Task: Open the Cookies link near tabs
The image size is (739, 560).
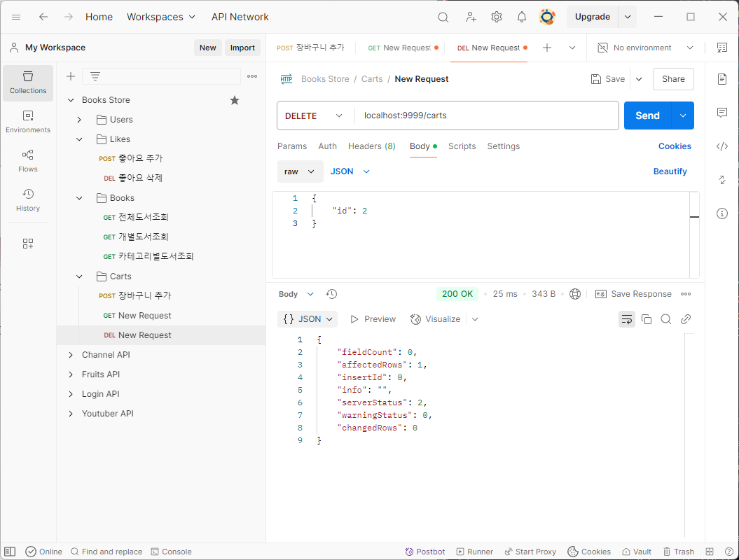Action: (x=675, y=146)
